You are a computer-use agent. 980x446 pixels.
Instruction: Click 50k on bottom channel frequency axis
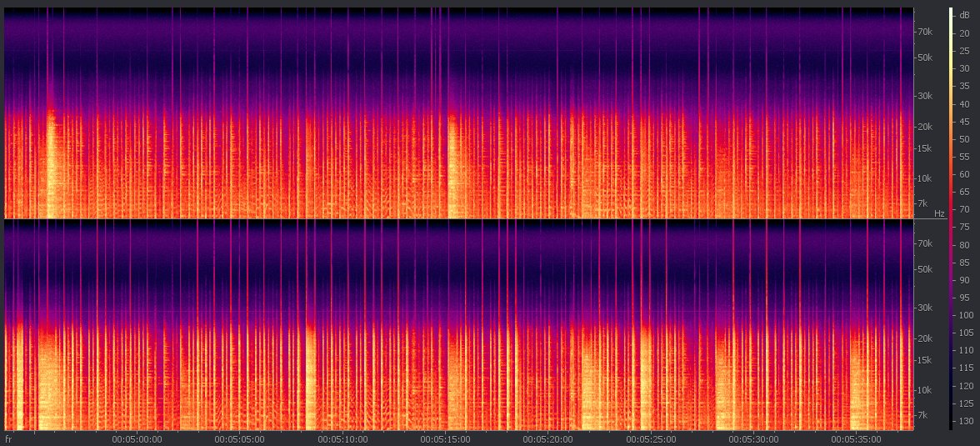pos(925,269)
